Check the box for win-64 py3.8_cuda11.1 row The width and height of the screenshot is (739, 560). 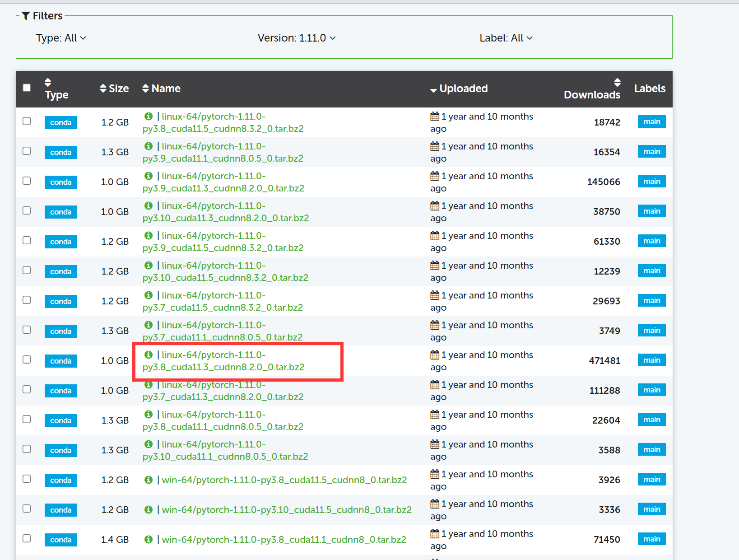click(x=27, y=538)
